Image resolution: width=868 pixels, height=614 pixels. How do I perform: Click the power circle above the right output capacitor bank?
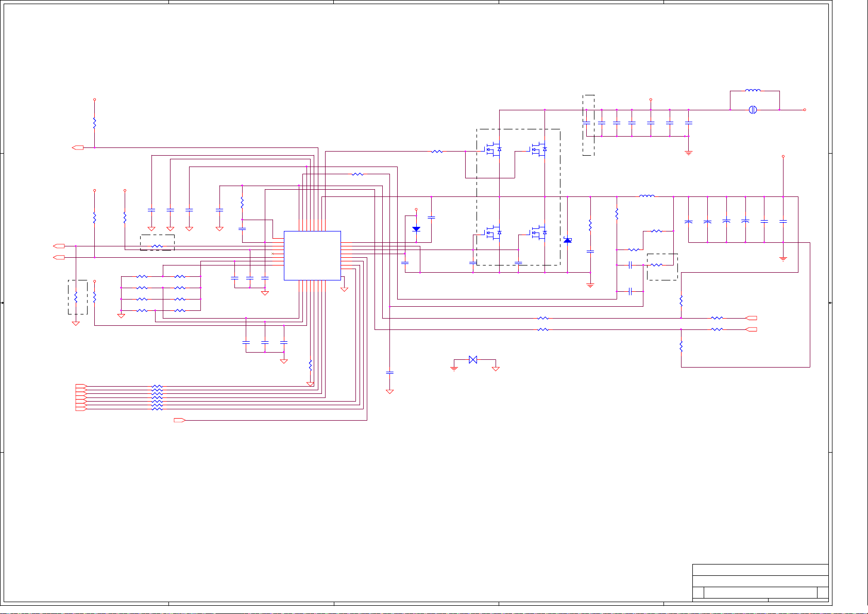coord(783,156)
